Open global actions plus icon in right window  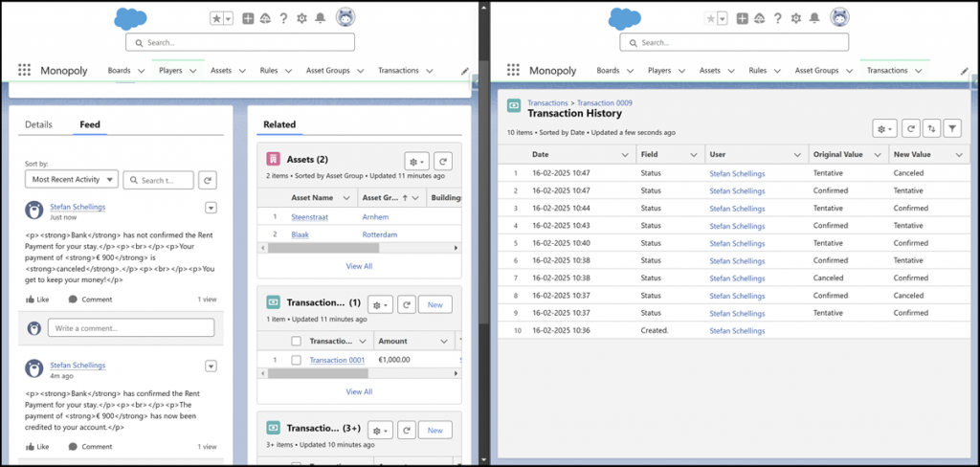pyautogui.click(x=743, y=19)
